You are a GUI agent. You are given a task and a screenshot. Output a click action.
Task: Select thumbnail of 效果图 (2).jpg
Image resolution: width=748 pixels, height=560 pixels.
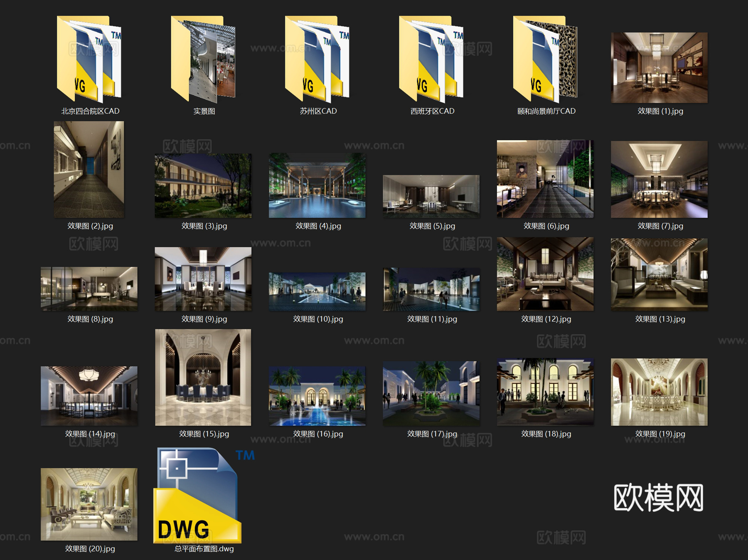click(89, 169)
